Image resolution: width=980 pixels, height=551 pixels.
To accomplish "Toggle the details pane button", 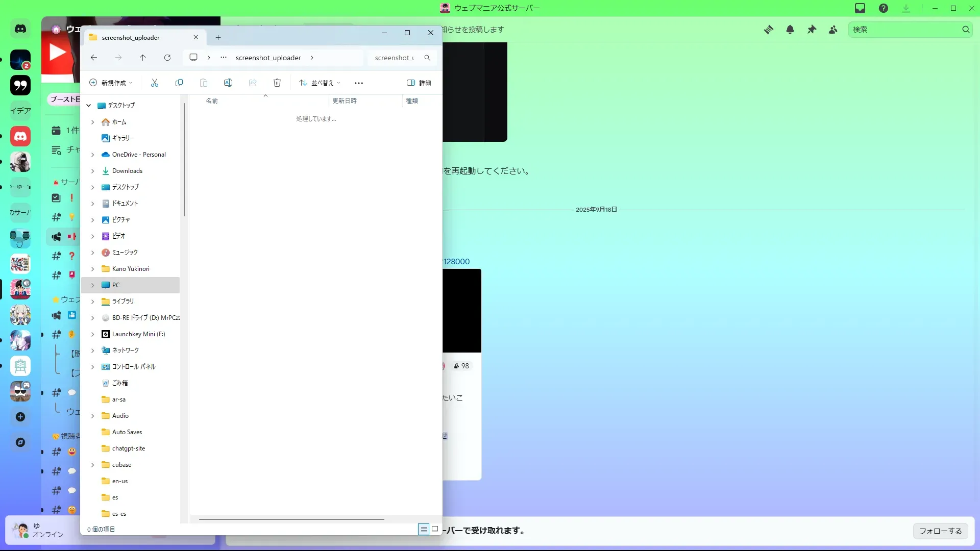I will tap(419, 83).
